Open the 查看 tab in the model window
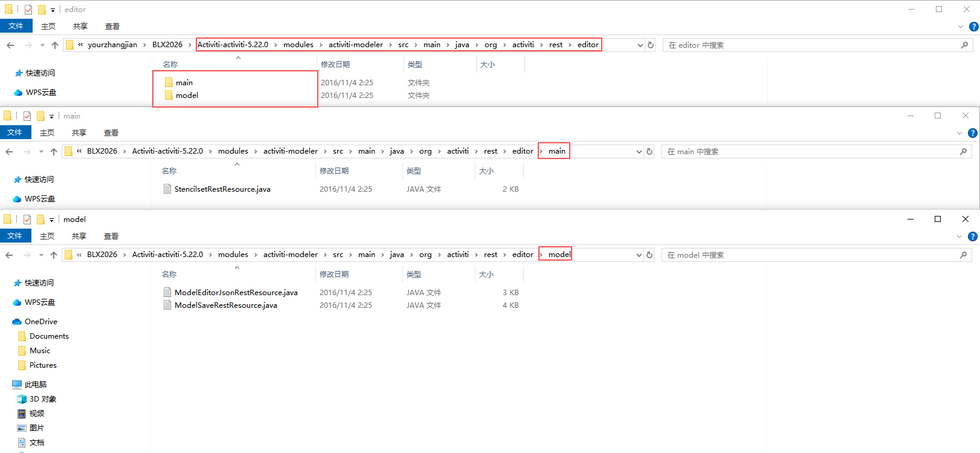The width and height of the screenshot is (980, 453). click(x=111, y=236)
